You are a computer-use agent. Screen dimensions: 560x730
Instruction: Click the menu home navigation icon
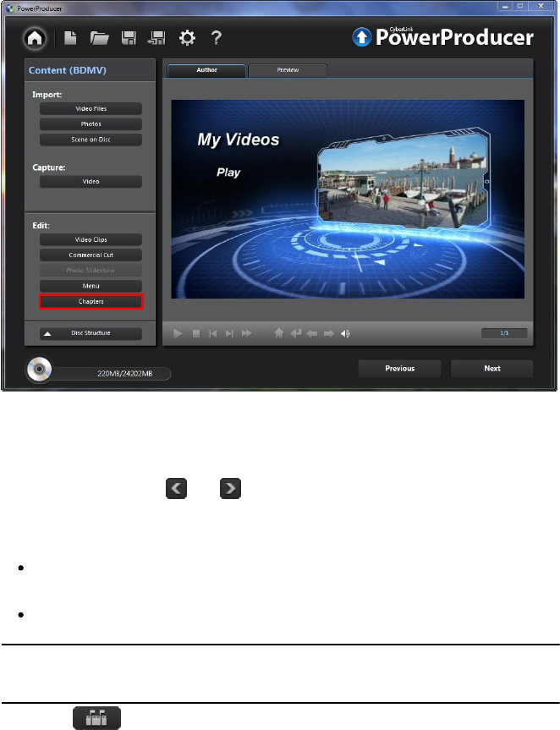point(279,333)
